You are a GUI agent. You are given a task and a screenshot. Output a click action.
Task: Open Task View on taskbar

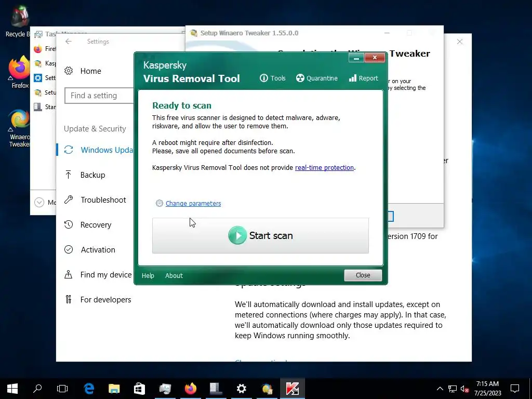coord(62,389)
